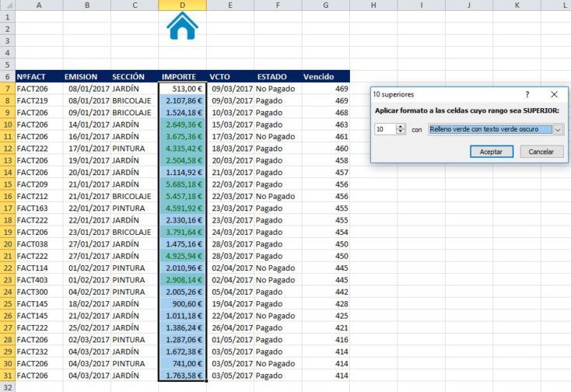Click due date 15/03/2017
Image resolution: width=571 pixels, height=392 pixels.
tap(230, 124)
